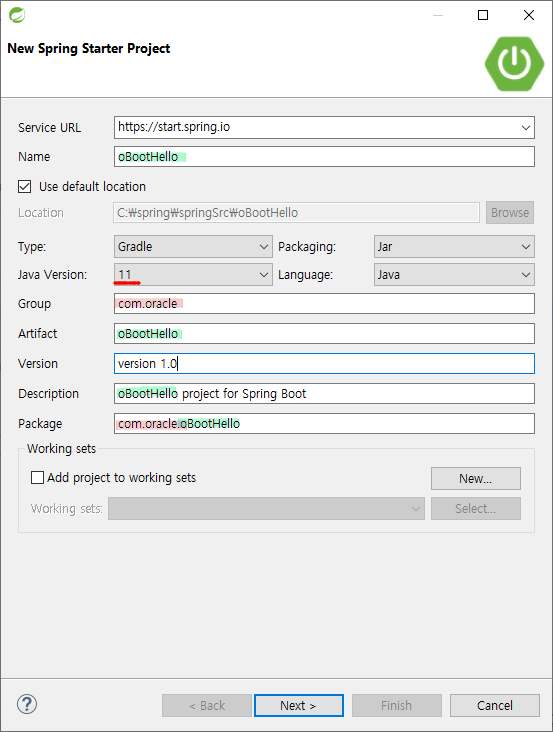
Task: Click the 'Package' label
Action: click(40, 424)
